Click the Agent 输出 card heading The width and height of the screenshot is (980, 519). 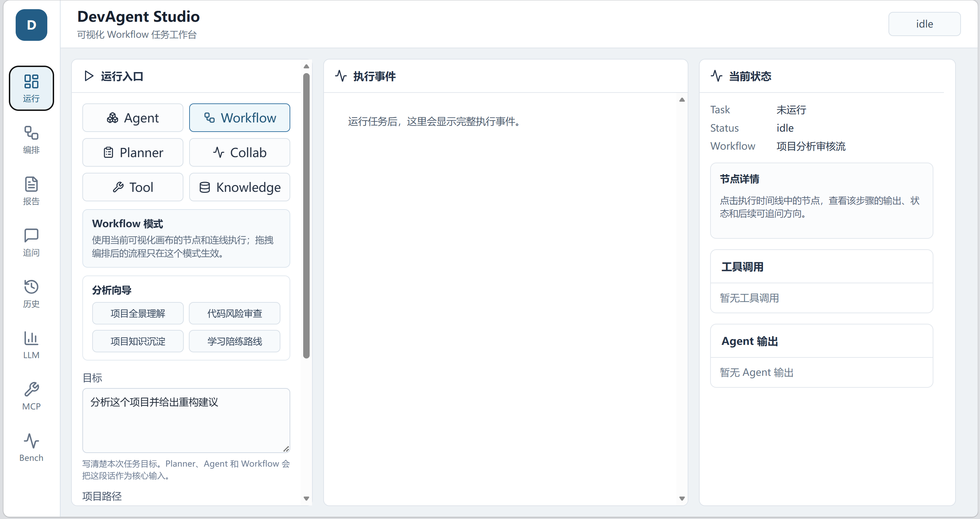749,341
